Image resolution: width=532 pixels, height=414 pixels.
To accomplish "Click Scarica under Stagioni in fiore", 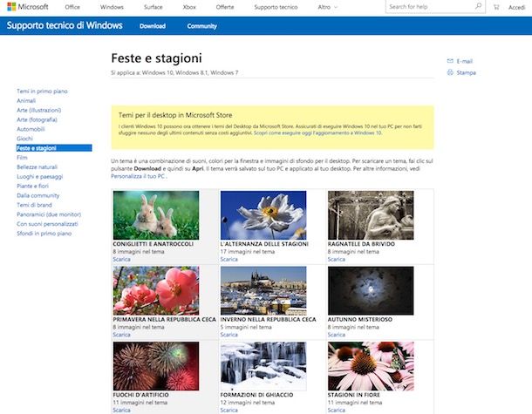I will 337,411.
